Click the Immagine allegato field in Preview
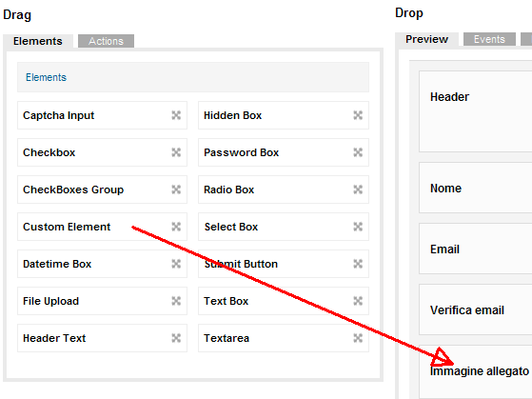Image resolution: width=532 pixels, height=399 pixels. [476, 372]
